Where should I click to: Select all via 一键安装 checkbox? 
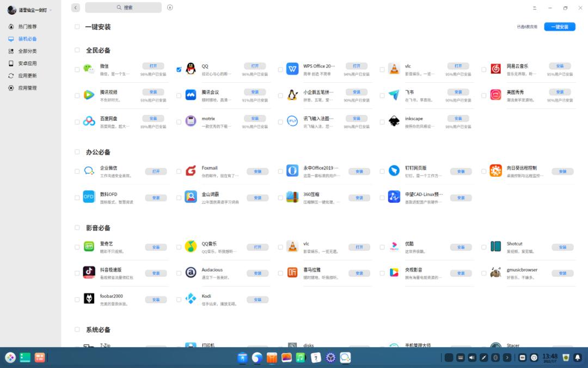[x=77, y=27]
